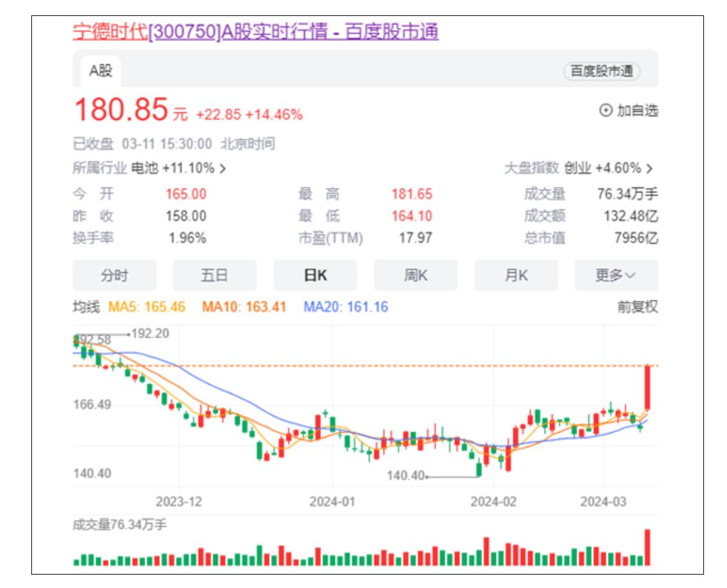
Task: Click the MA10: 163.41 moving average label
Action: [244, 307]
